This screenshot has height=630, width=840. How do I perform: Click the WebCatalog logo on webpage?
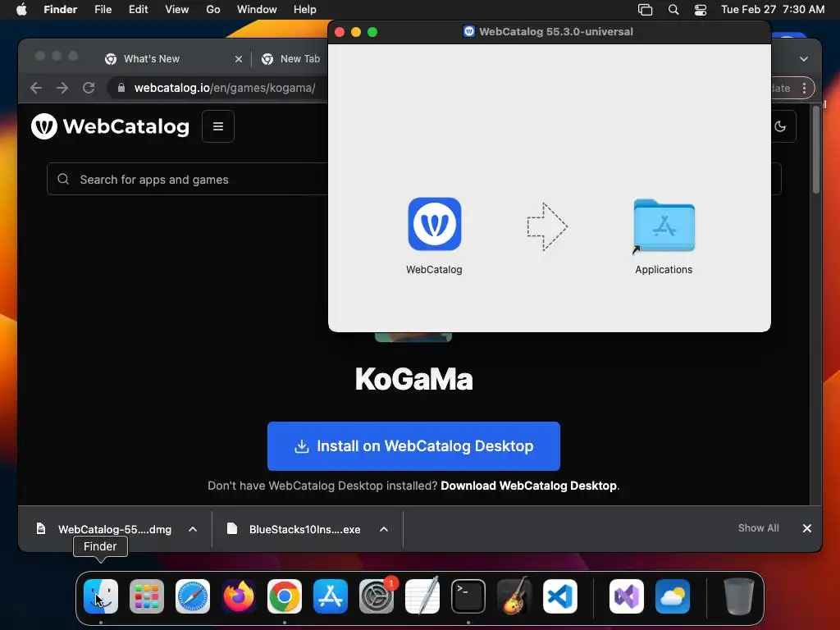111,126
